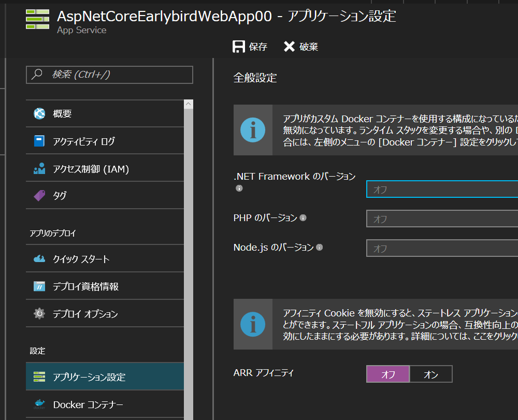Click the アクティビティ ログ icon
The width and height of the screenshot is (518, 420).
coord(39,141)
